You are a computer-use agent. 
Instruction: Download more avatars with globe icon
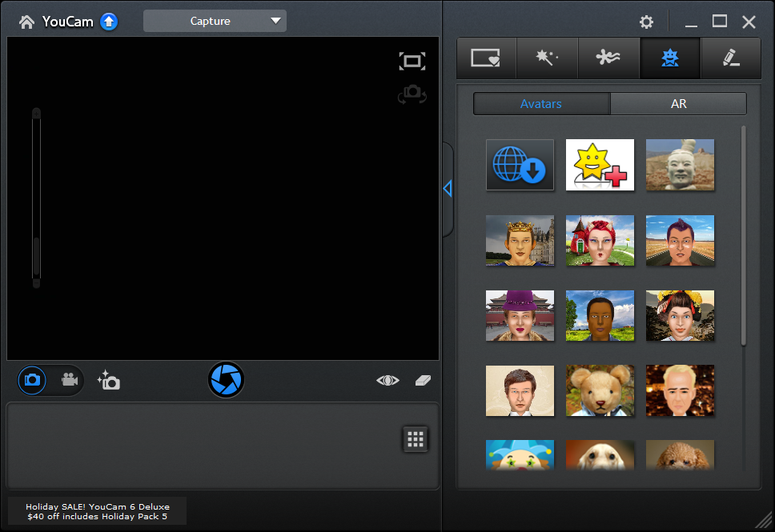click(x=520, y=165)
